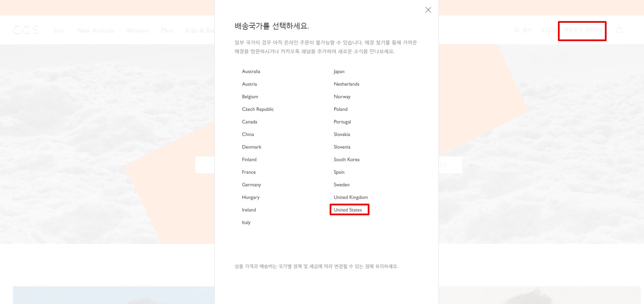Select France as shipping country
Screen dimensions: 644x304
249,172
